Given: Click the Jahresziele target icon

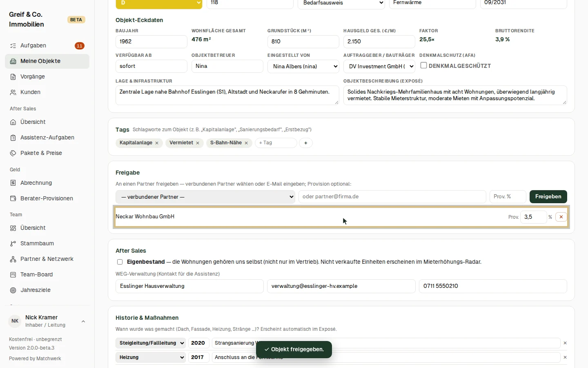Looking at the screenshot, I should 13,290.
